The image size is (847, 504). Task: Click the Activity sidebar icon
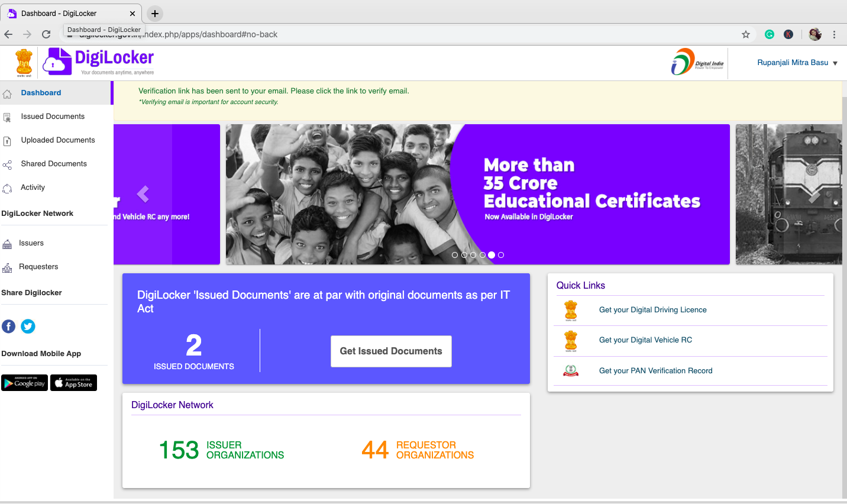[7, 188]
